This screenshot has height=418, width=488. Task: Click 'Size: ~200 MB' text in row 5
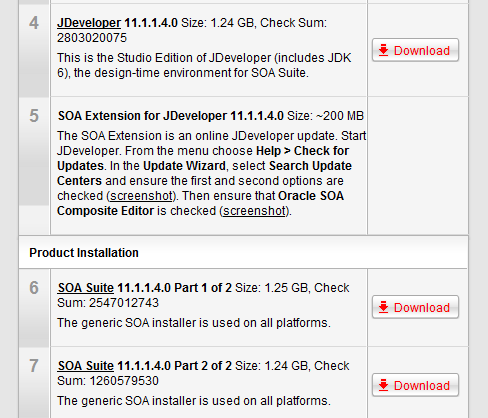point(325,116)
